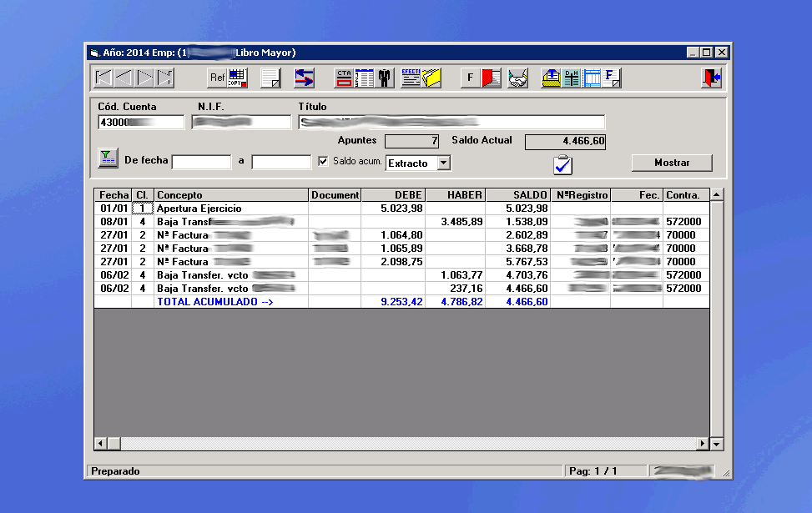The image size is (812, 513).
Task: Click the end date field after 'a'
Action: click(281, 162)
